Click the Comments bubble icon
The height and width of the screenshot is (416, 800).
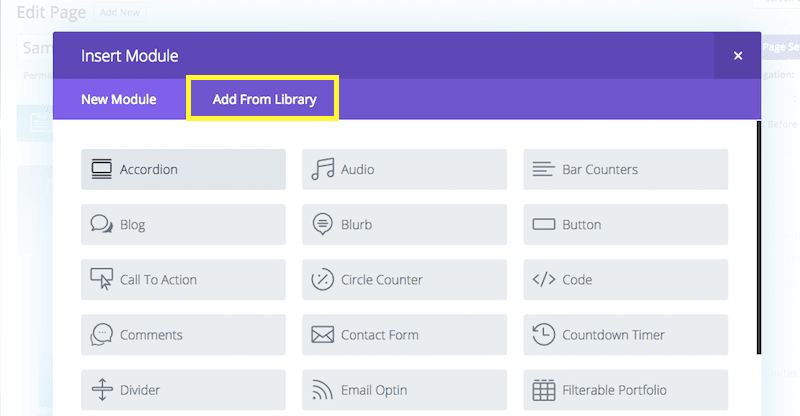point(102,335)
